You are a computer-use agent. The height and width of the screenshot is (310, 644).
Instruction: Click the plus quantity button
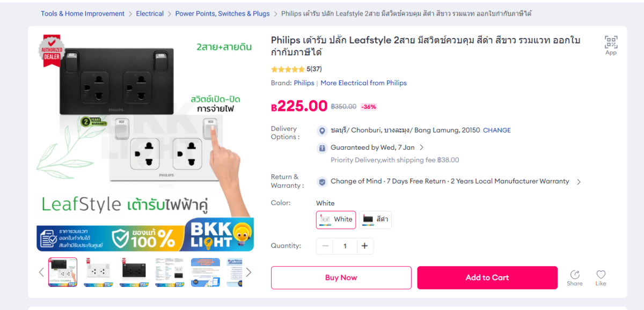pyautogui.click(x=364, y=246)
